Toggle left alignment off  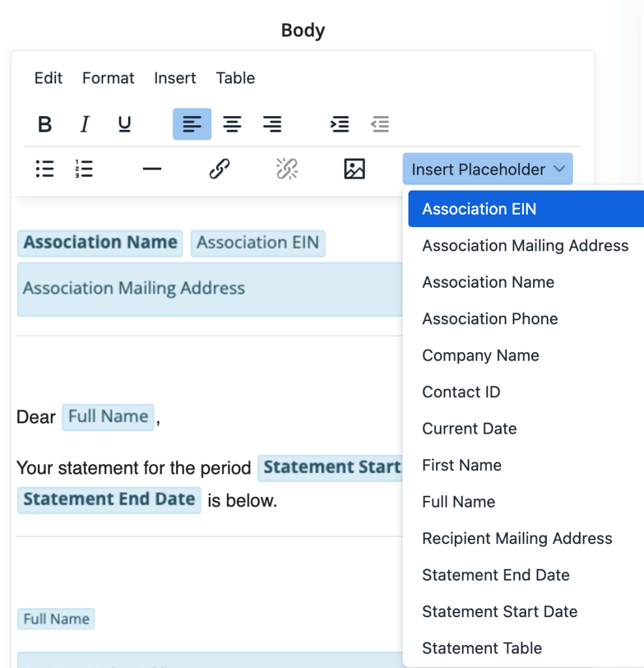click(192, 124)
